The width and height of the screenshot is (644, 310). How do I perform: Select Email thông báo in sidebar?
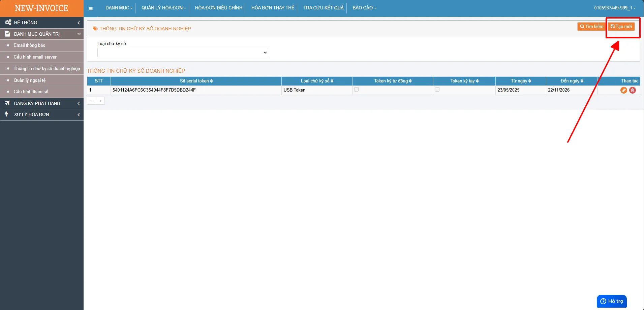pyautogui.click(x=42, y=45)
